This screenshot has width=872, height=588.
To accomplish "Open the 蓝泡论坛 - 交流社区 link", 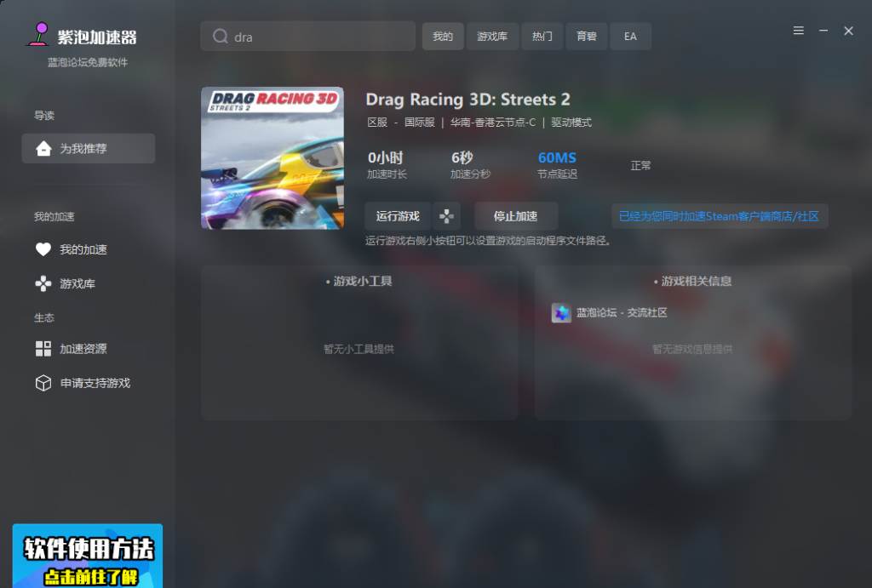I will click(622, 313).
